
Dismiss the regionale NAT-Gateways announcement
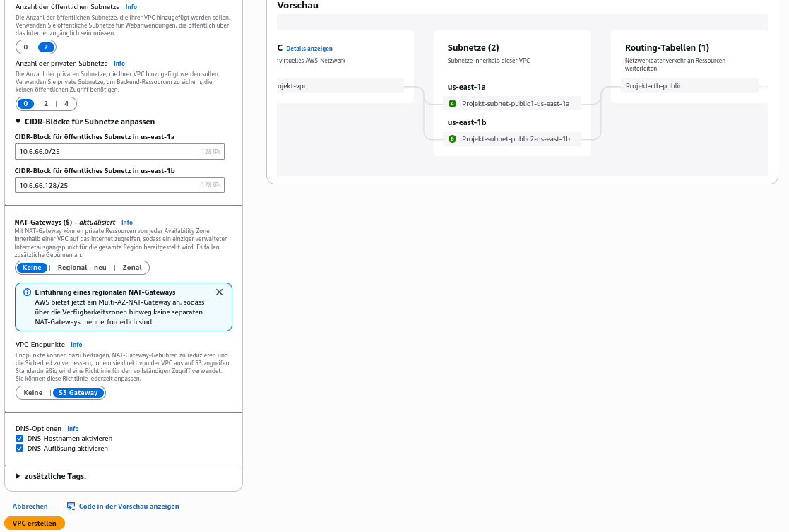click(219, 292)
